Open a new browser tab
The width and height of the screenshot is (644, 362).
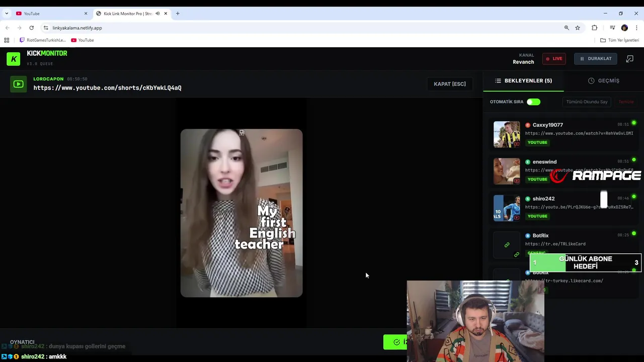click(x=178, y=14)
